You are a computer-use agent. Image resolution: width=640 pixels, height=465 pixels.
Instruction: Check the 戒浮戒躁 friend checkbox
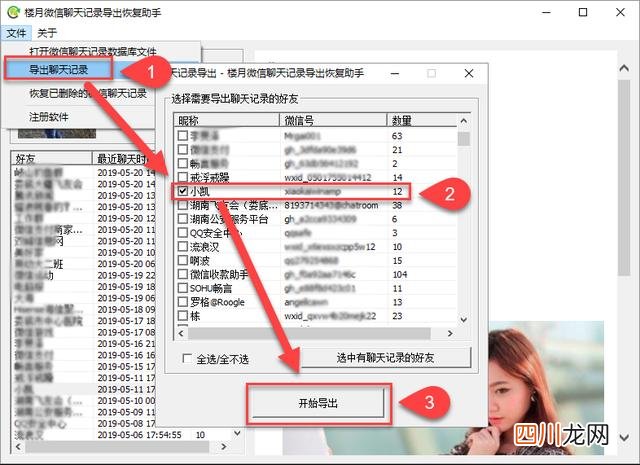click(x=183, y=177)
